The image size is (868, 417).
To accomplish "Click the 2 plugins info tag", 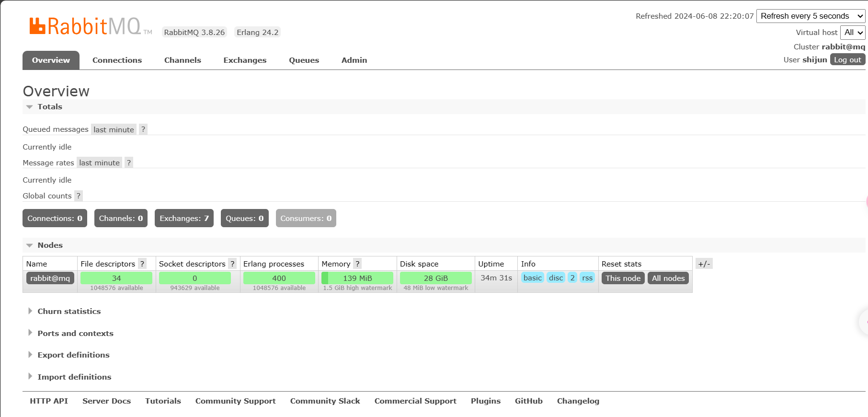I will click(572, 278).
